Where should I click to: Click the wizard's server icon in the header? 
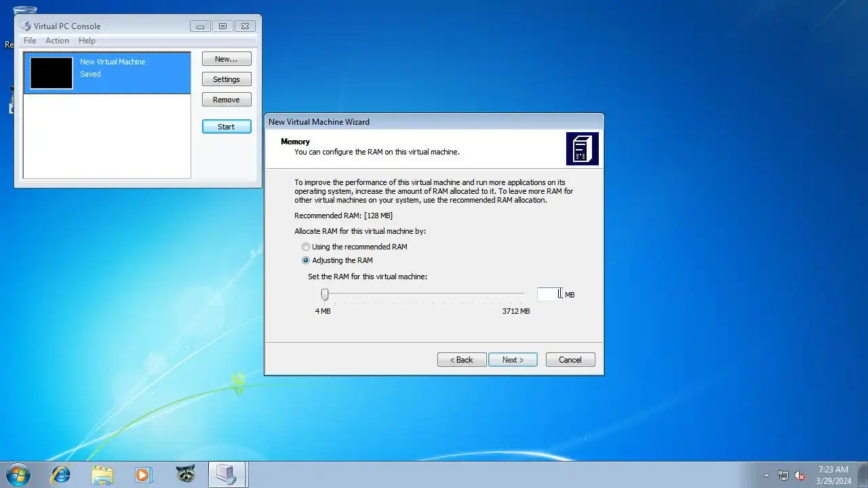[583, 148]
